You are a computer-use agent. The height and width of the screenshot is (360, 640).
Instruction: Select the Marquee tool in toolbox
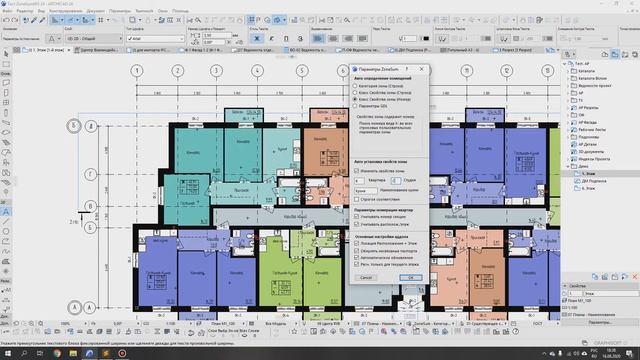point(6,64)
